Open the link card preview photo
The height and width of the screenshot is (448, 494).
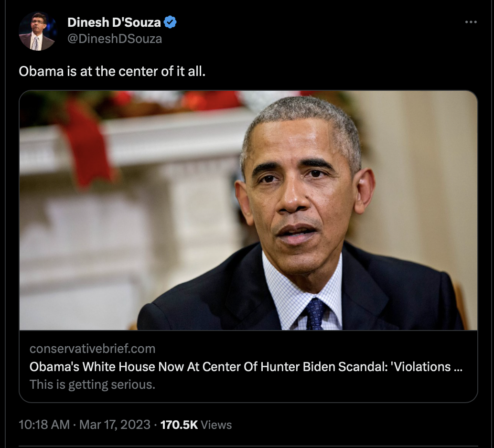pos(248,211)
